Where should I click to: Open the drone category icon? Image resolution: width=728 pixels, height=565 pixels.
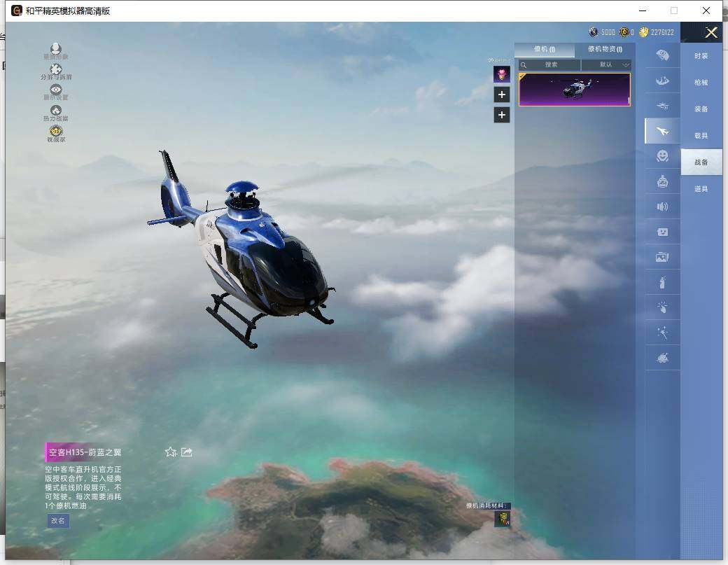[662, 106]
